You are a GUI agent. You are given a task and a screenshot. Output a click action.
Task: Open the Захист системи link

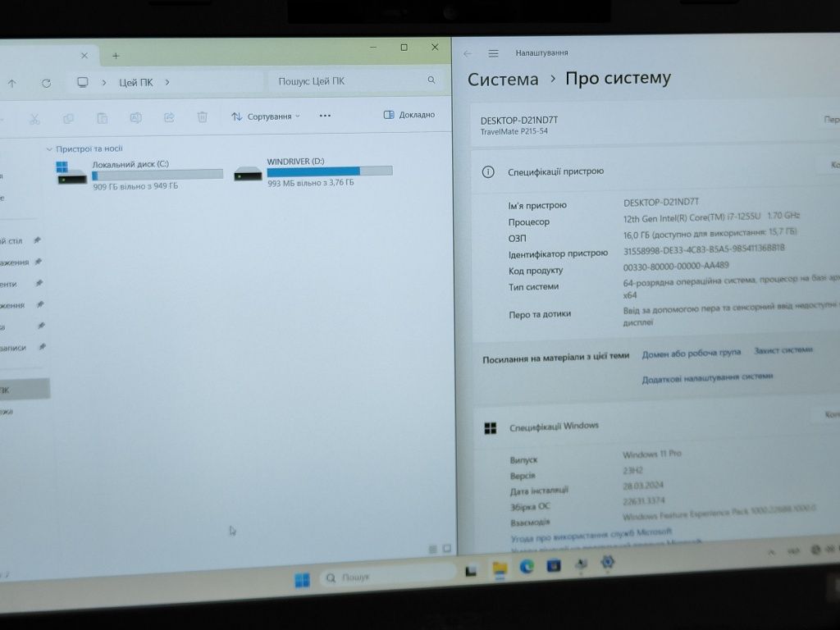pyautogui.click(x=783, y=350)
